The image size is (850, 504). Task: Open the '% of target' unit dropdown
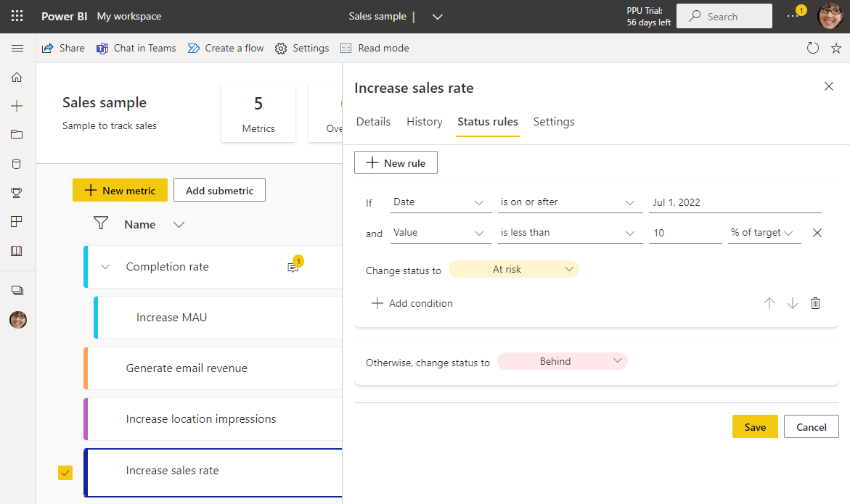(x=764, y=232)
